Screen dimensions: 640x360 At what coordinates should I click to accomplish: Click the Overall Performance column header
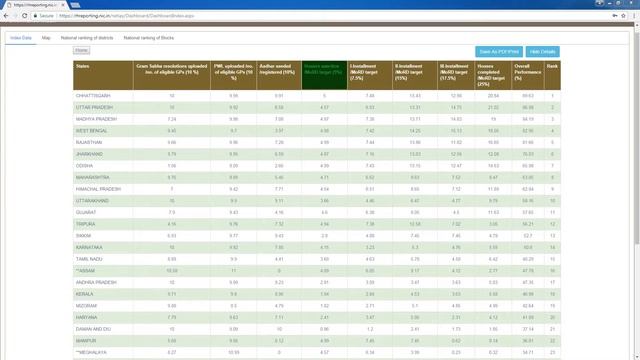pyautogui.click(x=528, y=75)
